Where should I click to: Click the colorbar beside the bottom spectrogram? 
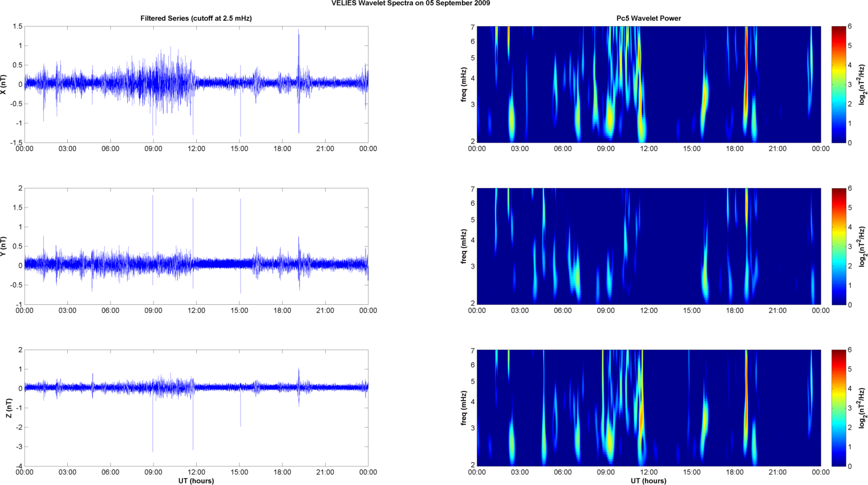(838, 408)
